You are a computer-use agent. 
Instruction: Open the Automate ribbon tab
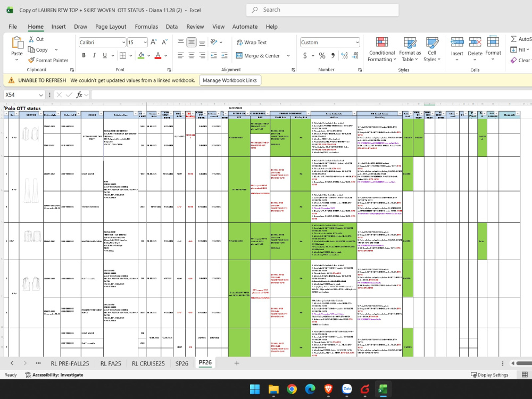[245, 27]
